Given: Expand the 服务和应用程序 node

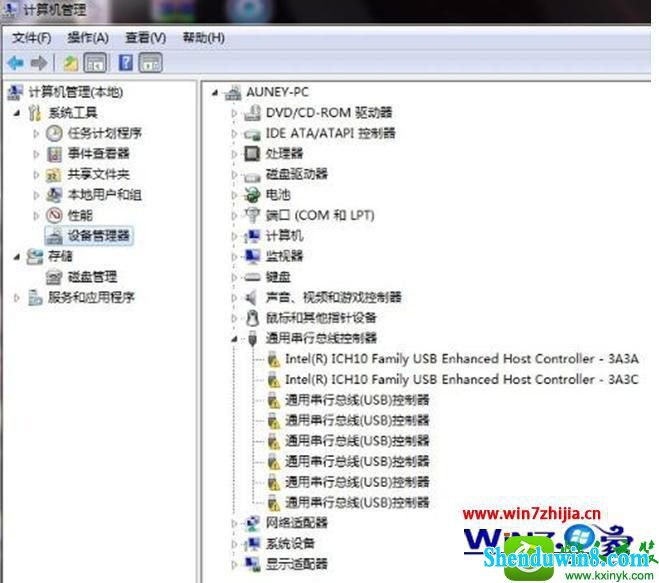Looking at the screenshot, I should (17, 297).
